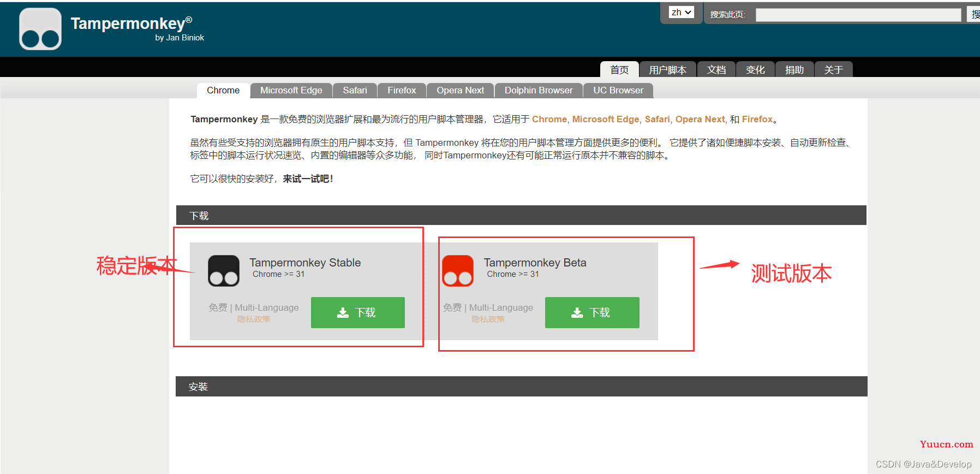Download Tampermonkey Stable with the green button
Viewport: 980px width, 474px height.
click(x=358, y=312)
